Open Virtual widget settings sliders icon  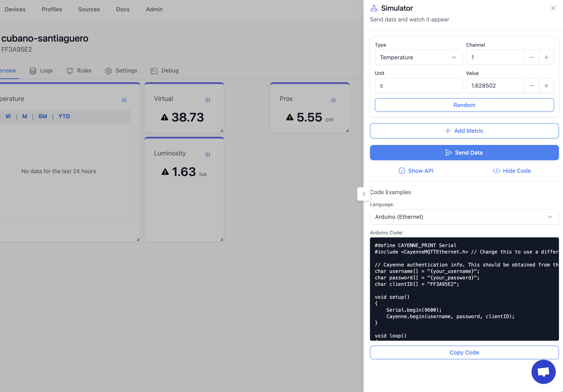pyautogui.click(x=208, y=100)
